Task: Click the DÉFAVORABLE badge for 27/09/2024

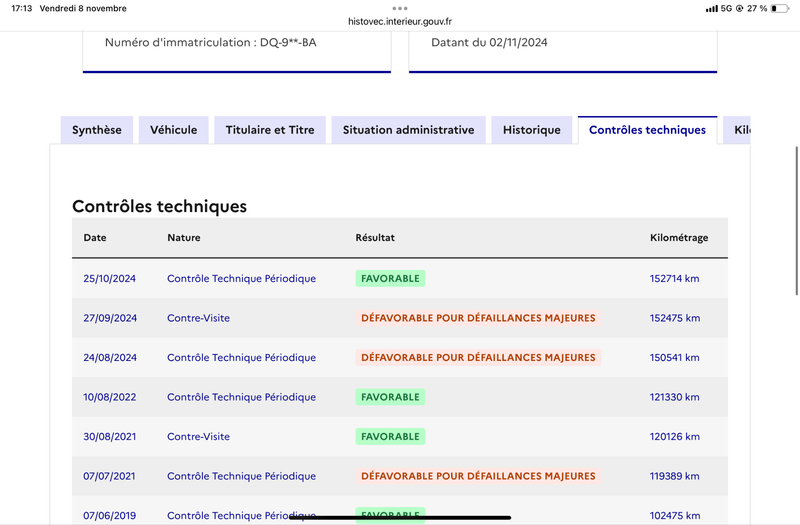Action: [x=478, y=318]
